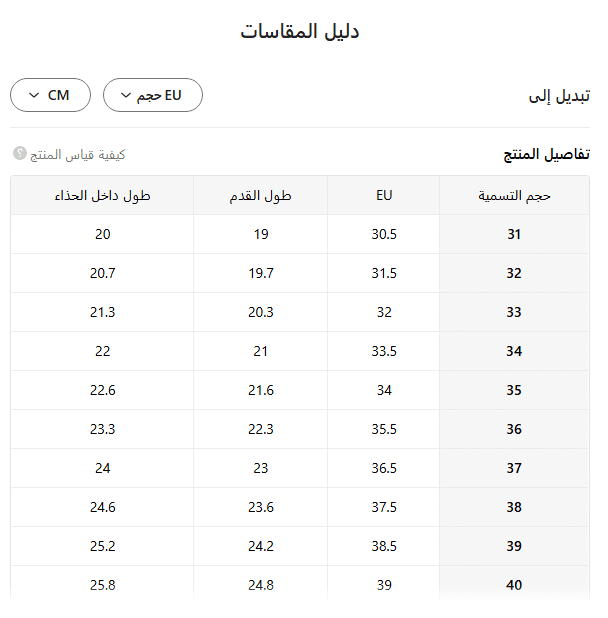Click the طول القدم column header
The width and height of the screenshot is (608, 618).
click(x=261, y=196)
